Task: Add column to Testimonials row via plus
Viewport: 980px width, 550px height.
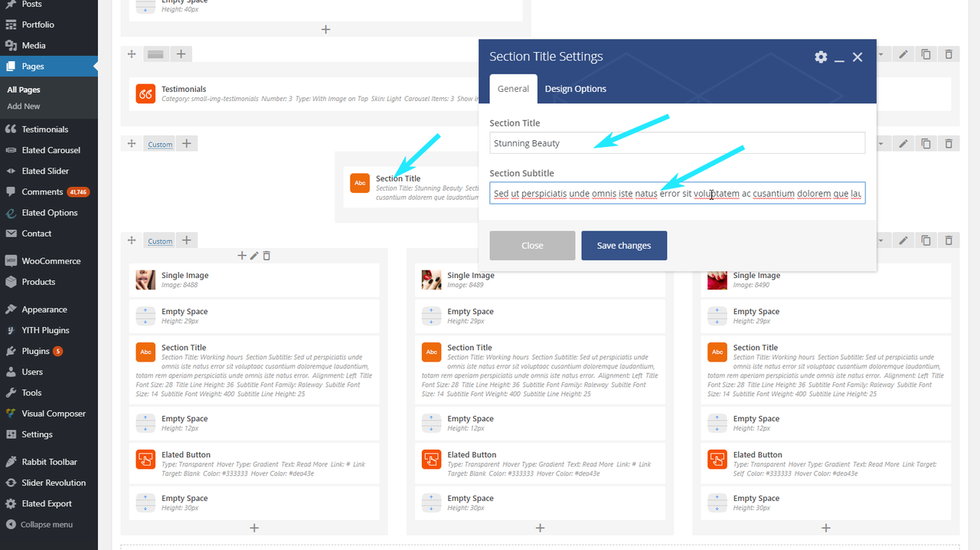Action: [x=181, y=54]
